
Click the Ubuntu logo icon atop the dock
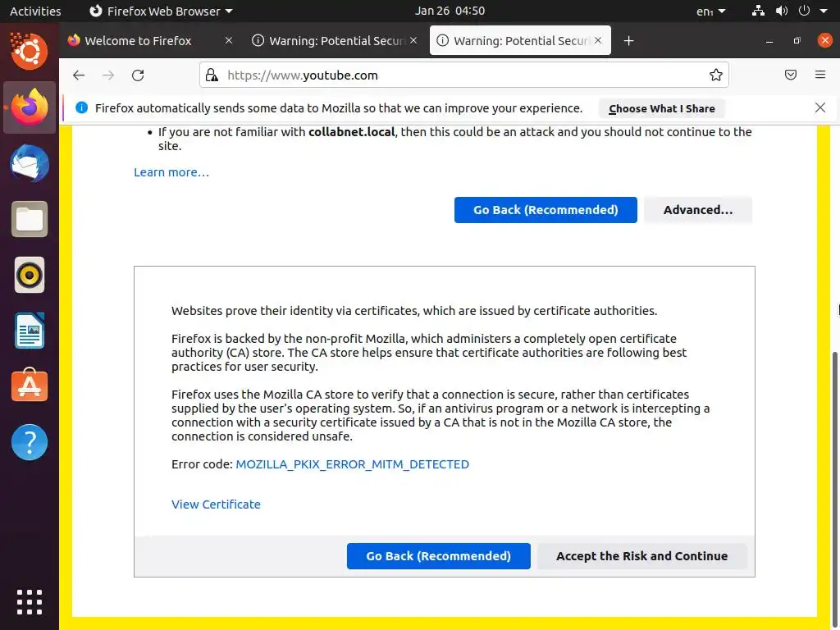pyautogui.click(x=30, y=52)
